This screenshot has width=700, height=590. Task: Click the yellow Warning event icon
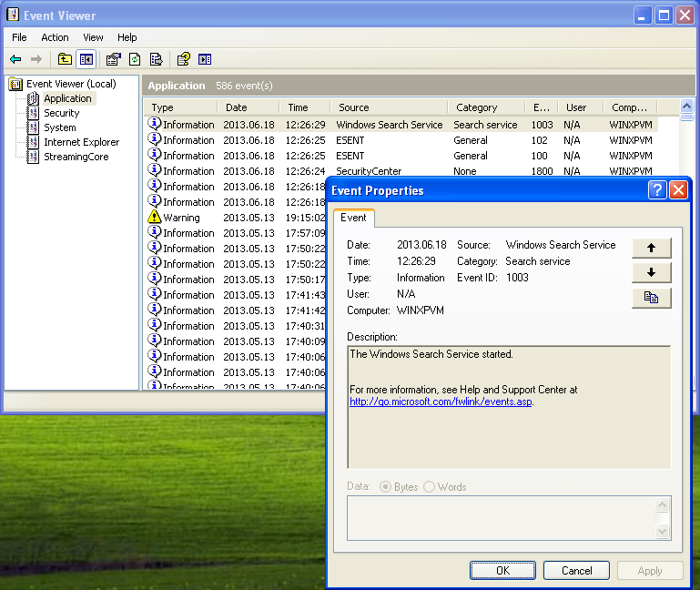tap(154, 217)
